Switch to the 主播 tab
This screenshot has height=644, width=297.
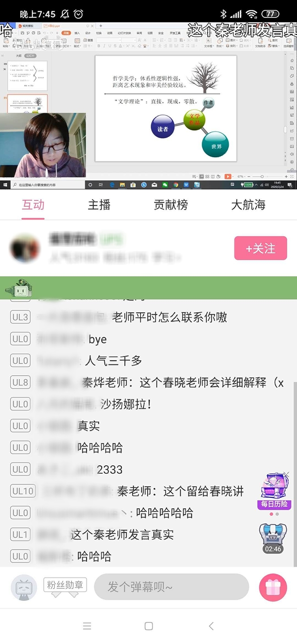coord(99,205)
